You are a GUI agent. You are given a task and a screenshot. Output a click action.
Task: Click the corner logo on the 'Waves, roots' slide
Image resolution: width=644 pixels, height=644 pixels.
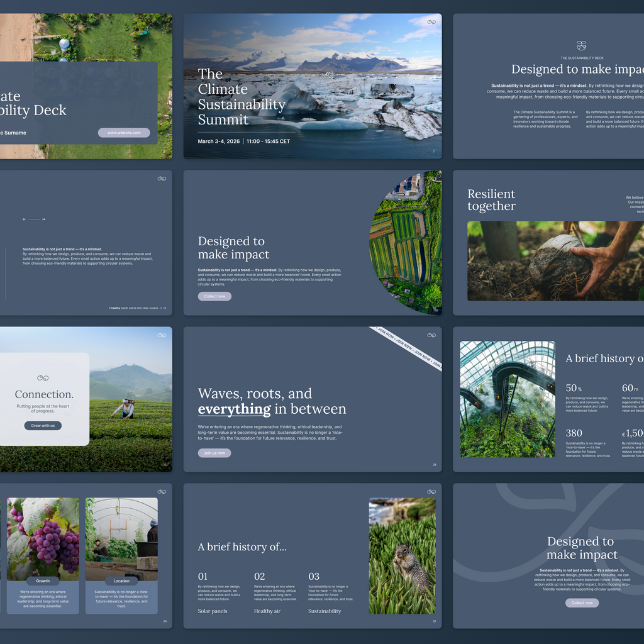[x=431, y=335]
